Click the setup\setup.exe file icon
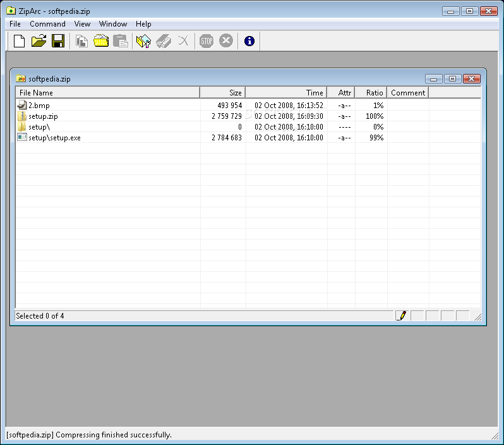Viewport: 504px width, 445px height. coord(22,137)
